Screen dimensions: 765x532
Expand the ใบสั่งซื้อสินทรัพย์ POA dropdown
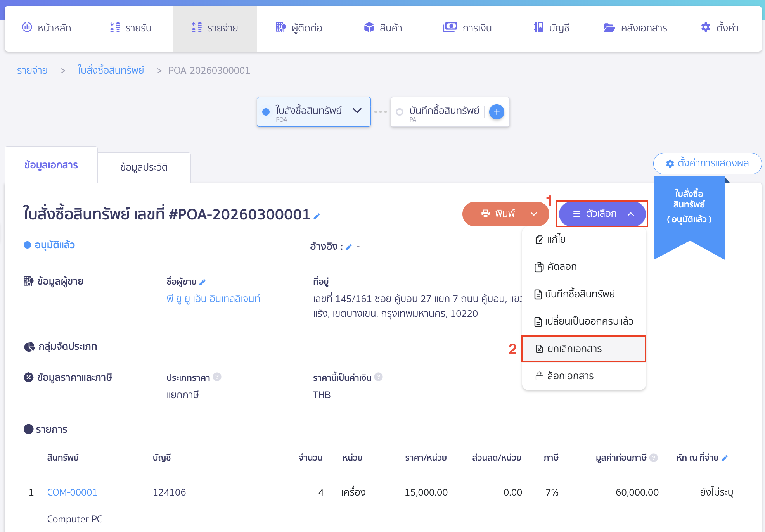click(357, 111)
